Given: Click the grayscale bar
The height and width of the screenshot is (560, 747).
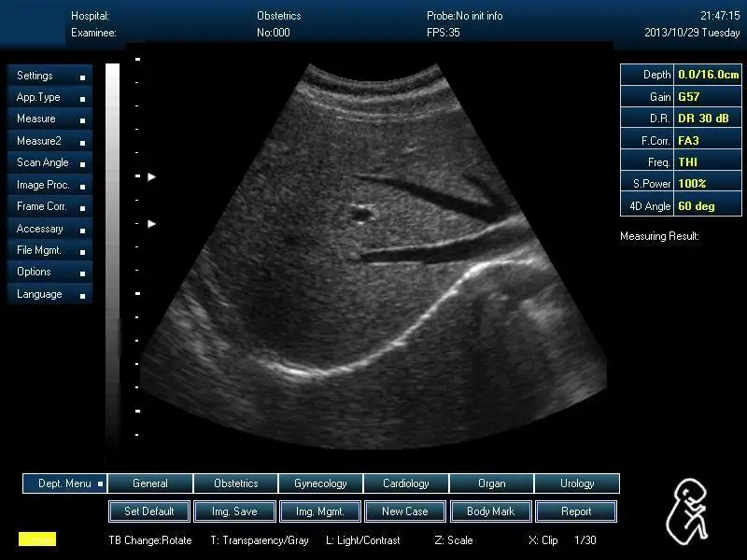Looking at the screenshot, I should click(112, 258).
